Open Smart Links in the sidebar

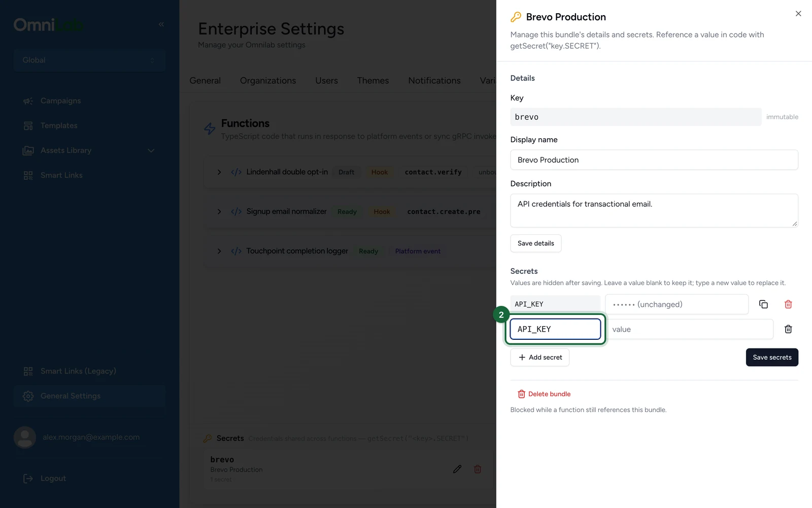coord(61,175)
